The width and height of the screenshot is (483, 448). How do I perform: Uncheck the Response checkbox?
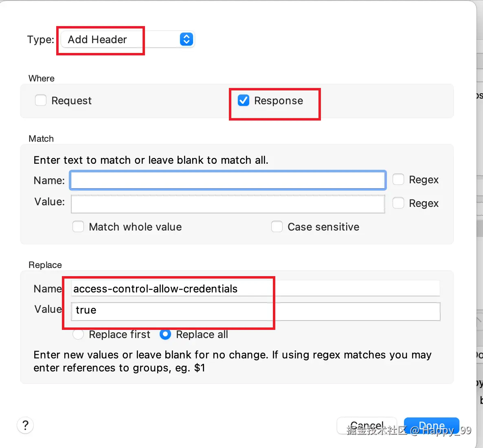coord(244,100)
